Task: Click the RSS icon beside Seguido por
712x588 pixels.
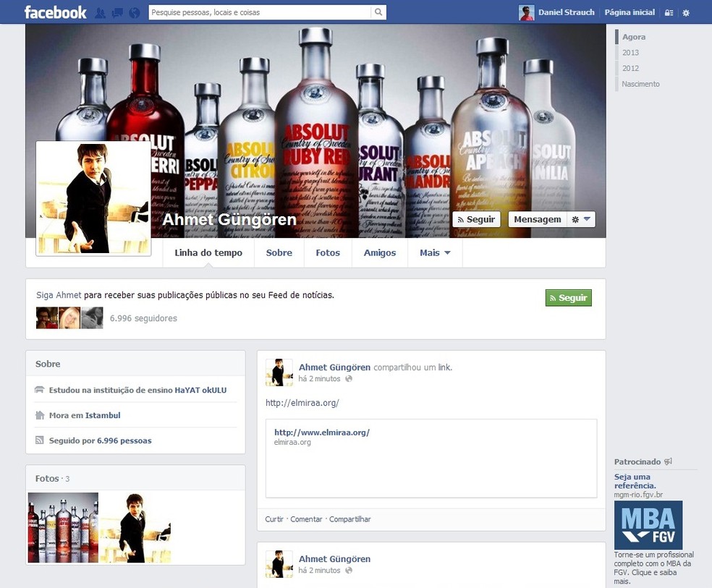Action: [40, 440]
